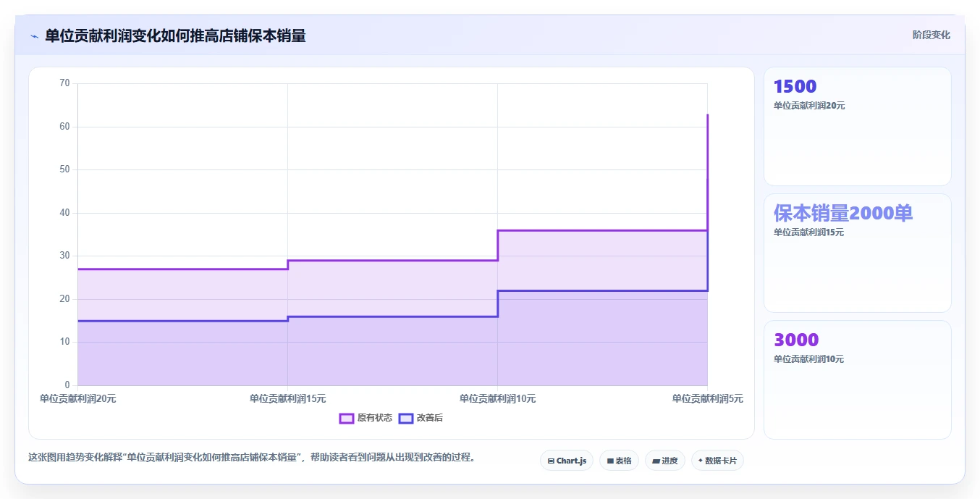Click the trend icon beside the title
980x499 pixels.
coord(34,36)
